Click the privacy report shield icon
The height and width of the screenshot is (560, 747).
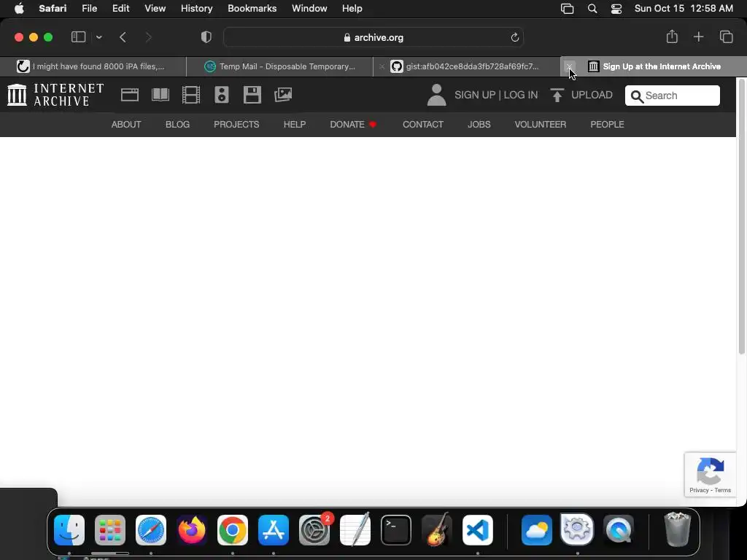tap(206, 37)
